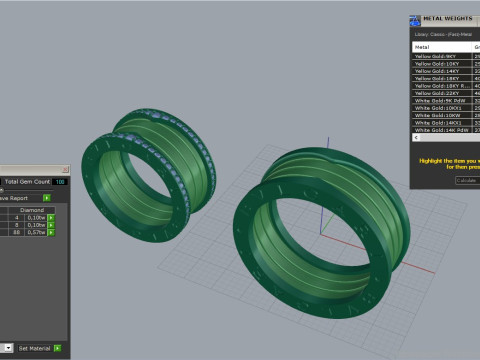Click the green arrow on the 8-diamond row
This screenshot has width=480, height=360.
point(51,225)
